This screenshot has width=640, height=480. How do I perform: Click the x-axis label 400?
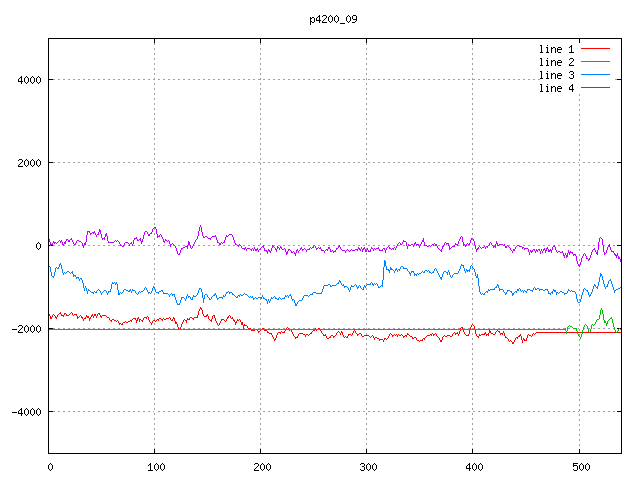[474, 467]
